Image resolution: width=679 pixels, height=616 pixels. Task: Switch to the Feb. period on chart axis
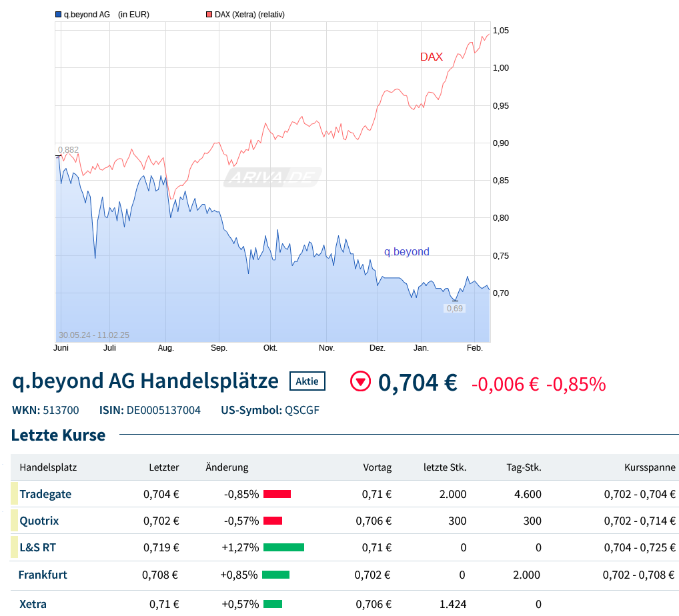(474, 347)
